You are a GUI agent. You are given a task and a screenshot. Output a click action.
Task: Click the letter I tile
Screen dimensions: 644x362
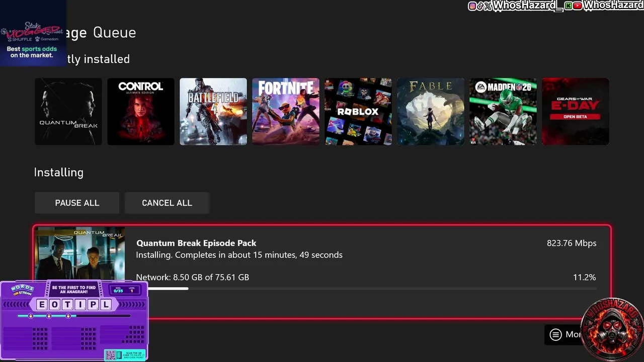[x=80, y=305]
